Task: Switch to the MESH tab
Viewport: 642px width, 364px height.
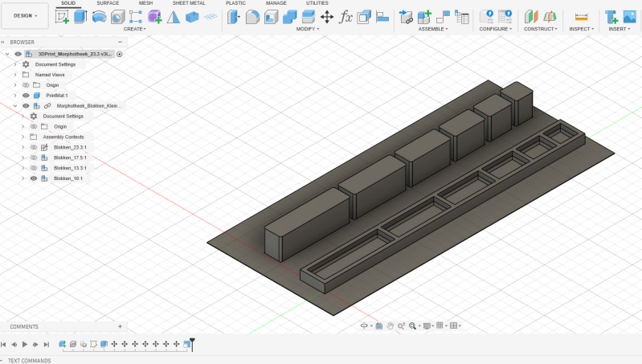Action: tap(145, 3)
